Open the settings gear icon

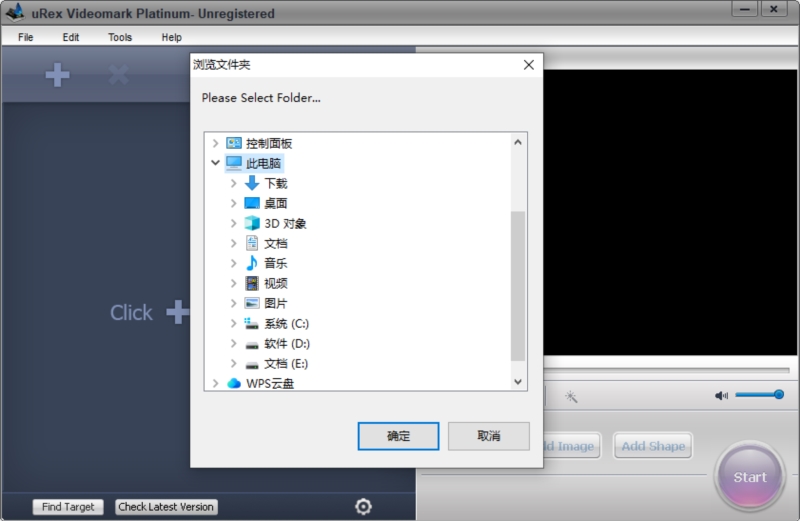click(363, 506)
